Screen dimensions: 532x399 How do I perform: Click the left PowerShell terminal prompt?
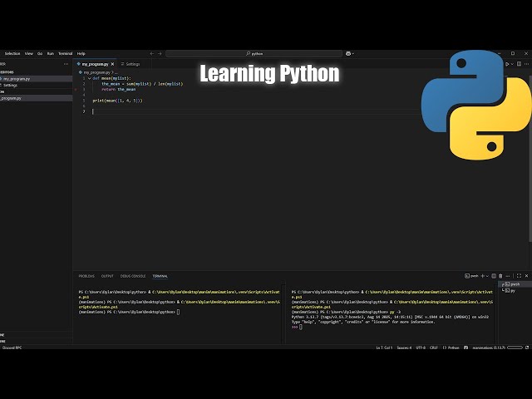(129, 312)
